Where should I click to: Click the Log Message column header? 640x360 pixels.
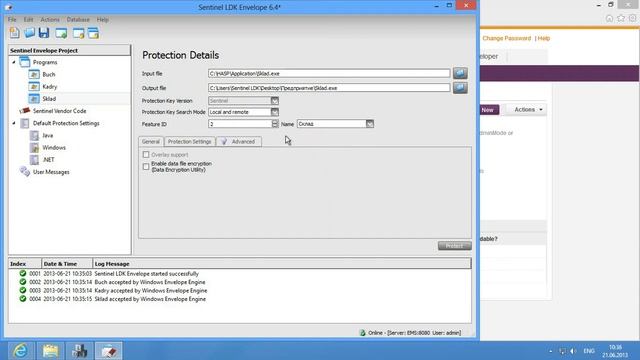coord(282,264)
